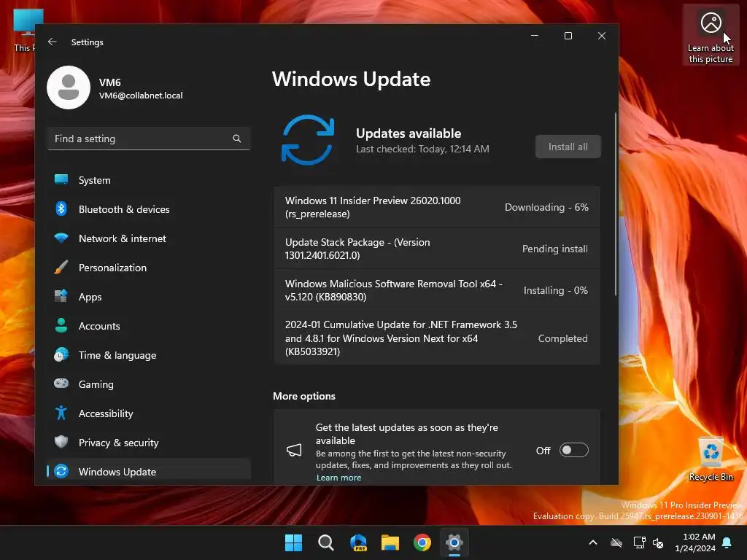
Task: Click the large blue update refresh icon
Action: (x=308, y=140)
